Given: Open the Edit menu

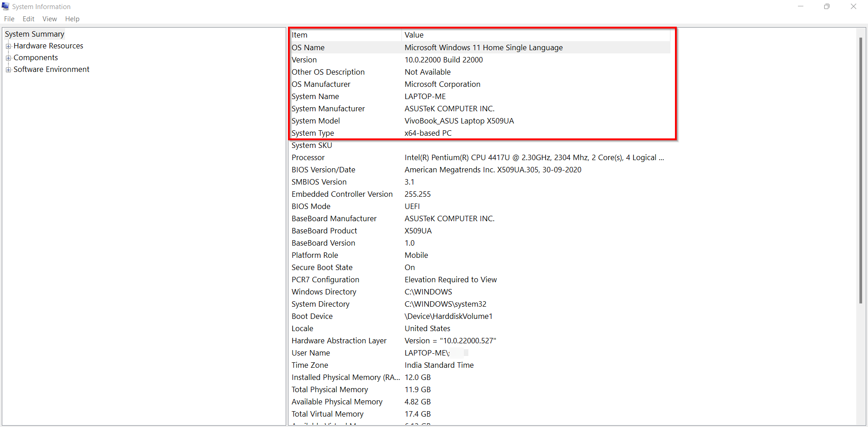Looking at the screenshot, I should [x=28, y=19].
